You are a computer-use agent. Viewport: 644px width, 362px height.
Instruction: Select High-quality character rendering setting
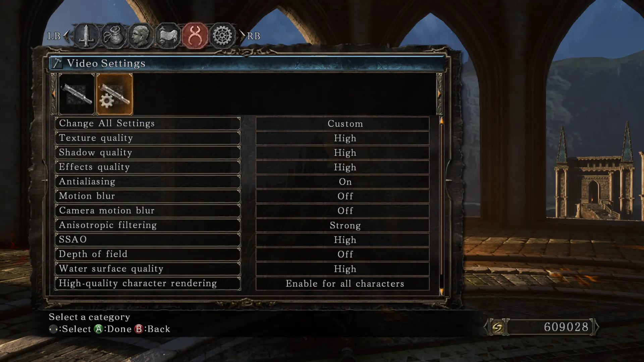[x=148, y=283]
